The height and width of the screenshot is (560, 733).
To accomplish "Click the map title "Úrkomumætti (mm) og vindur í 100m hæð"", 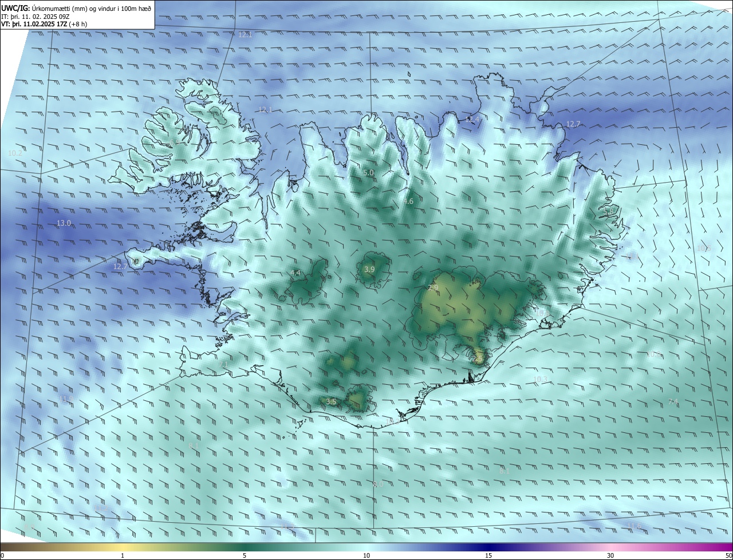I will click(x=90, y=8).
